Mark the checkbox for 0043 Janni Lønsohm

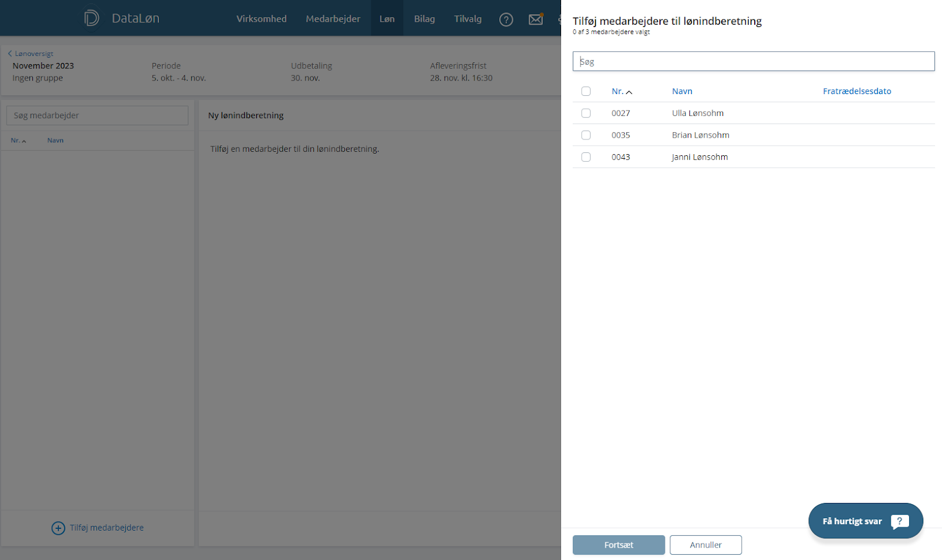point(586,157)
